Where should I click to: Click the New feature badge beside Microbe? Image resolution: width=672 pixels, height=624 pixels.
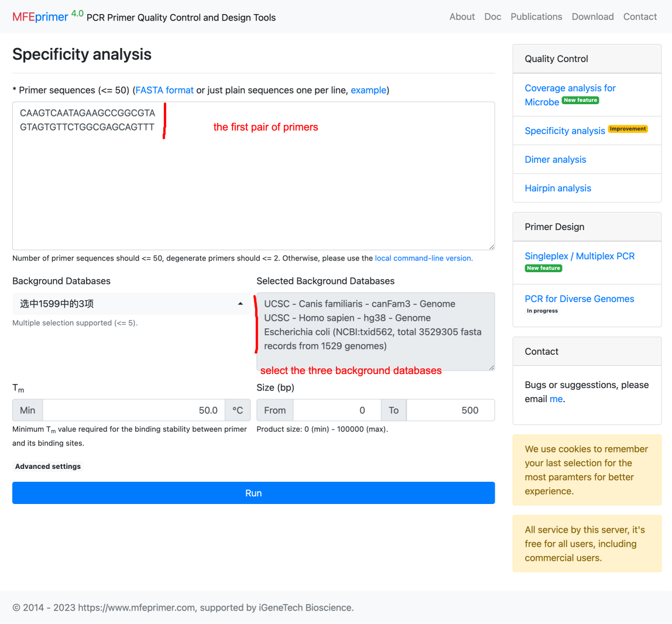(580, 100)
